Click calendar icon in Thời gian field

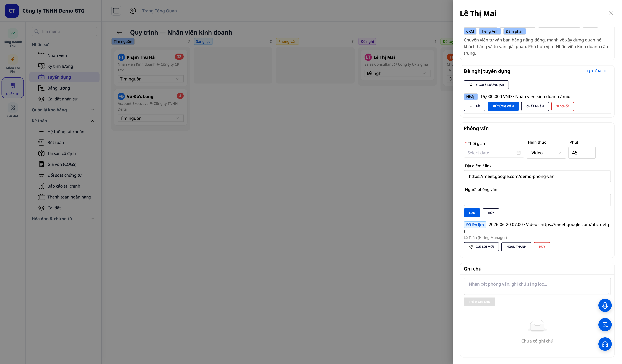518,153
